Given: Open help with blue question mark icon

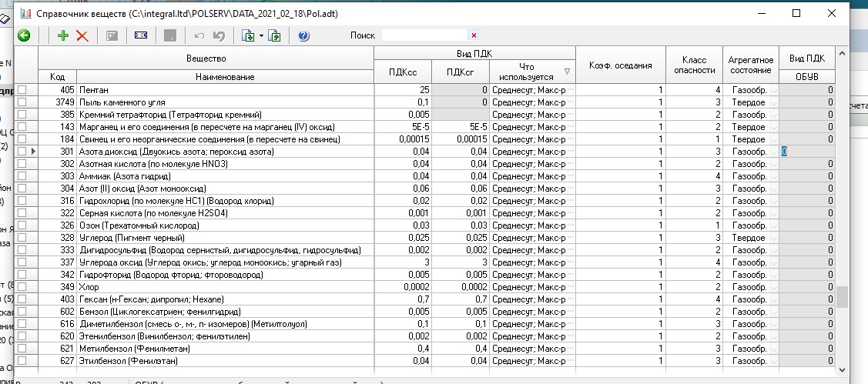Looking at the screenshot, I should point(303,35).
